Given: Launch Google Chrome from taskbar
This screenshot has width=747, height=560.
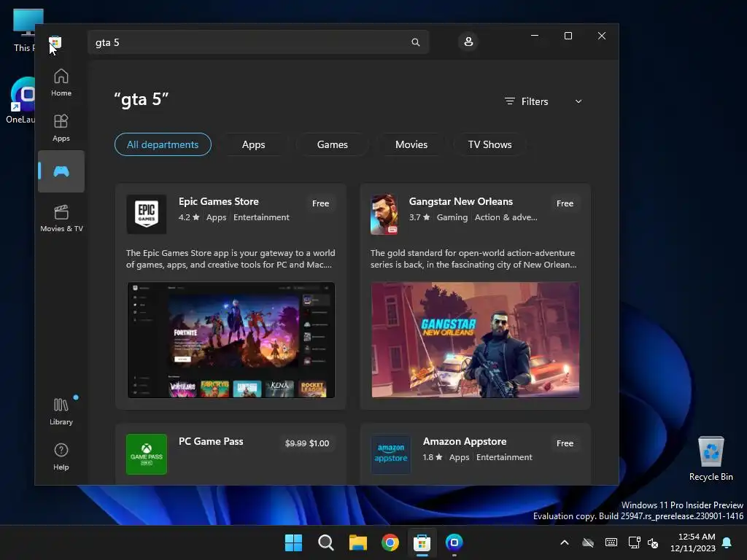Looking at the screenshot, I should (390, 542).
